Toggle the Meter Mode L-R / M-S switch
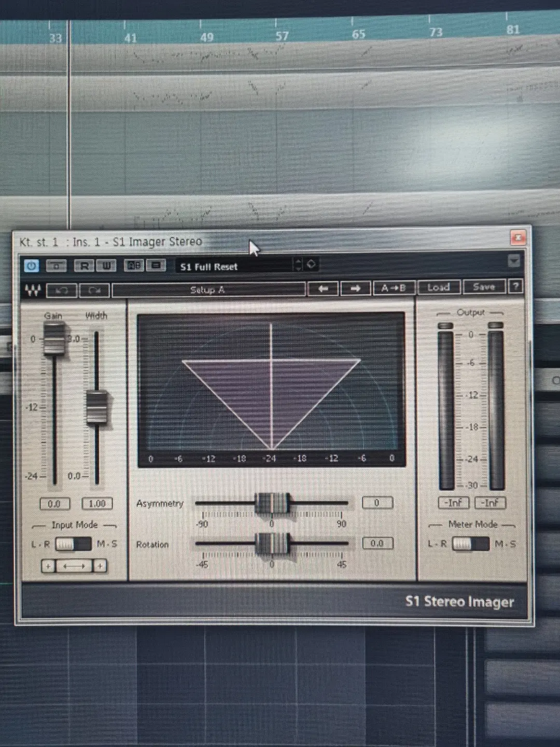This screenshot has width=560, height=747. [470, 544]
